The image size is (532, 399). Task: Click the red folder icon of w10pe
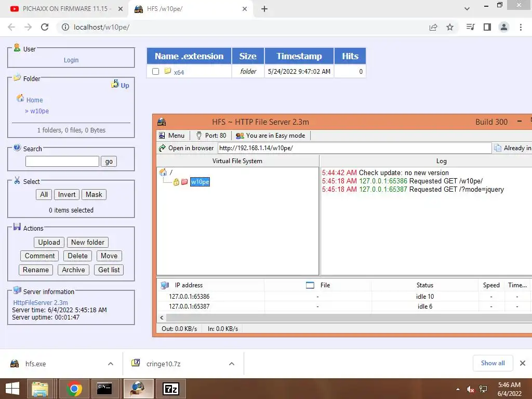tap(184, 182)
